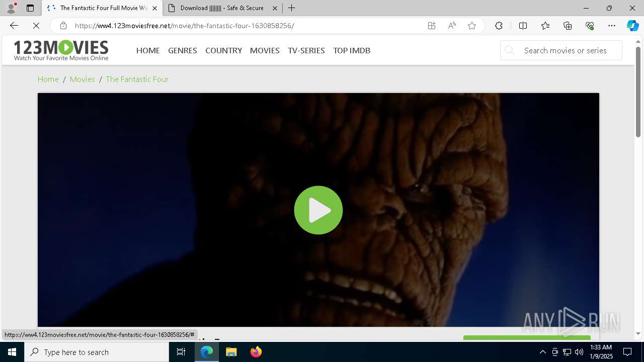Open the Windows Start menu
Screen dimensions: 644x362
point(12,352)
